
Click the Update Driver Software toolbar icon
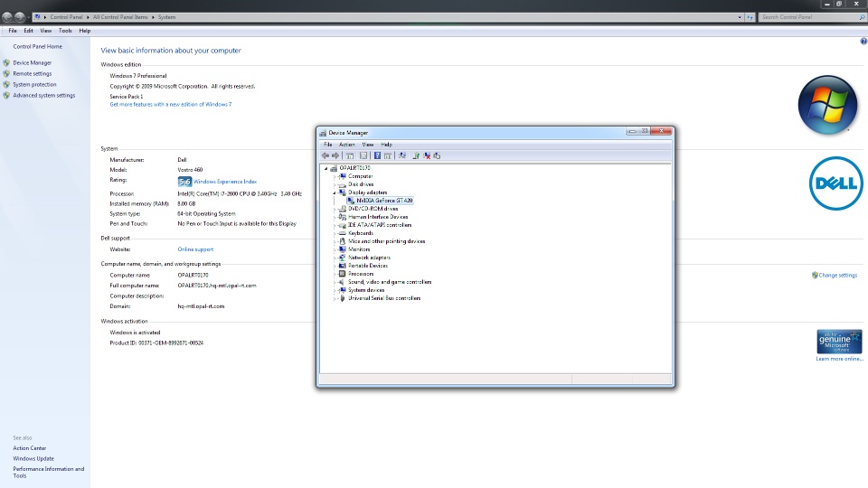coord(416,156)
